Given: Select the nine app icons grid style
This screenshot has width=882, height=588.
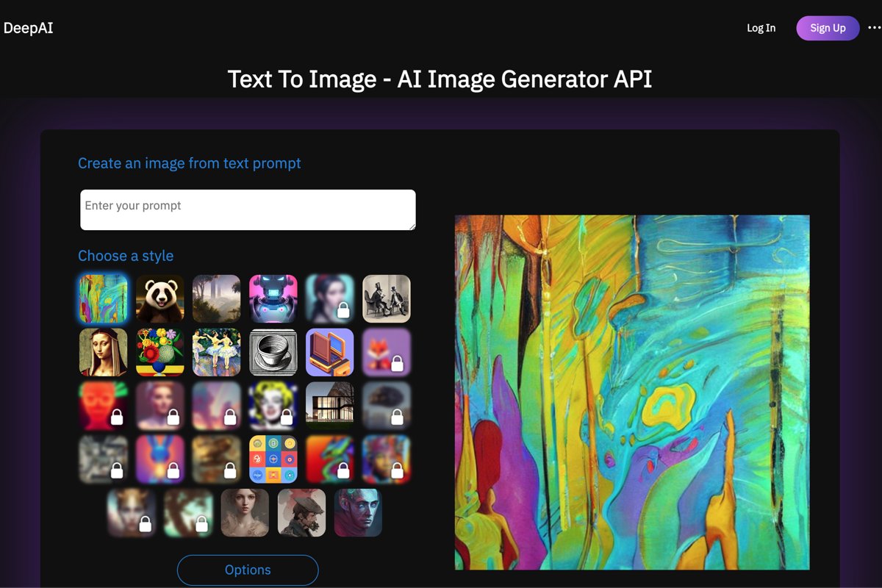Looking at the screenshot, I should pos(273,460).
